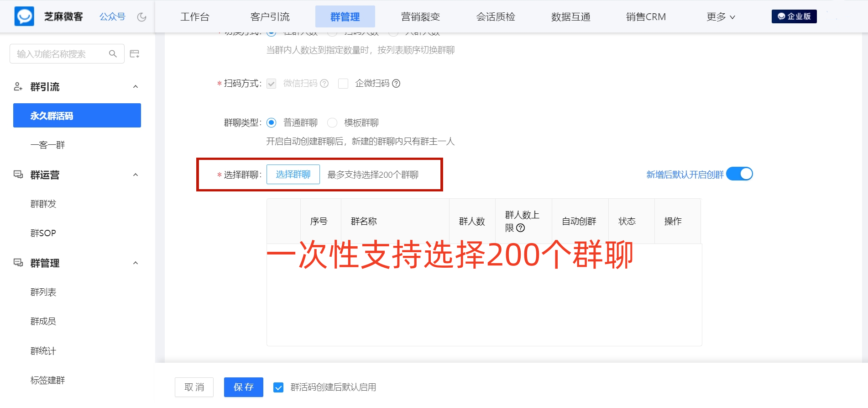Image resolution: width=868 pixels, height=408 pixels.
Task: Open the 群管理 top tab
Action: point(345,17)
